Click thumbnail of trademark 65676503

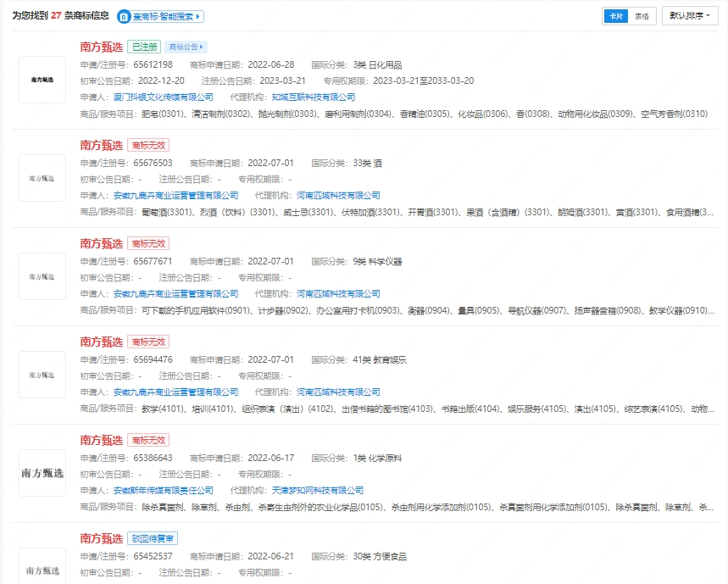[42, 178]
